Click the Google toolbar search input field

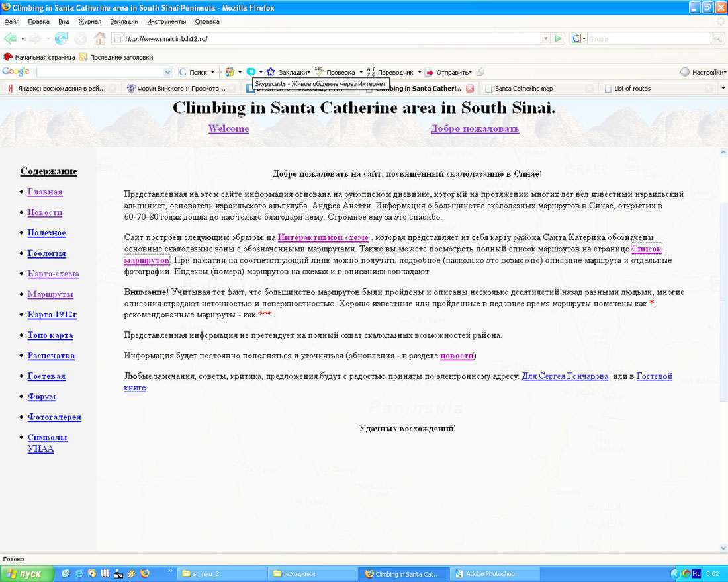pyautogui.click(x=100, y=72)
